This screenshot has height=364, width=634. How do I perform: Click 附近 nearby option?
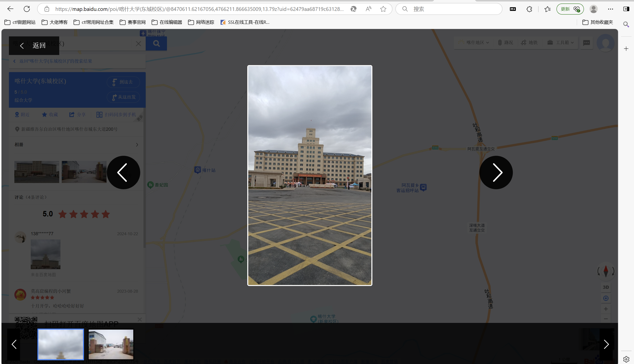click(x=22, y=114)
